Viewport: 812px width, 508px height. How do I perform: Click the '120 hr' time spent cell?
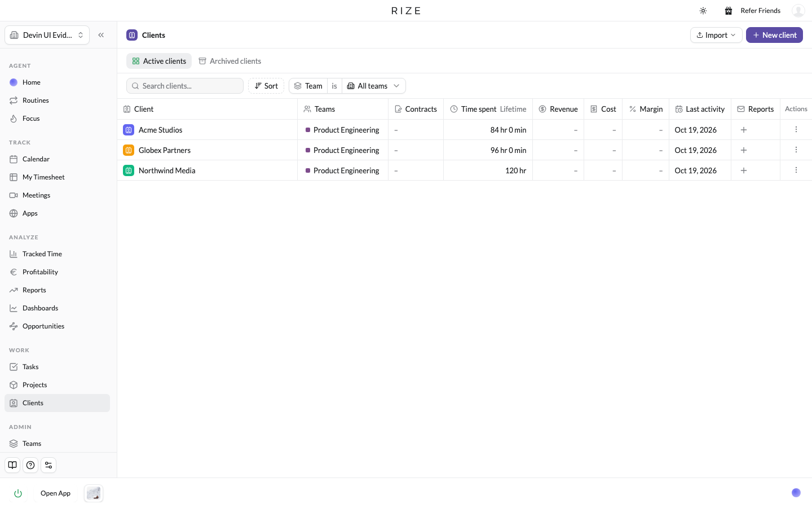(488, 170)
